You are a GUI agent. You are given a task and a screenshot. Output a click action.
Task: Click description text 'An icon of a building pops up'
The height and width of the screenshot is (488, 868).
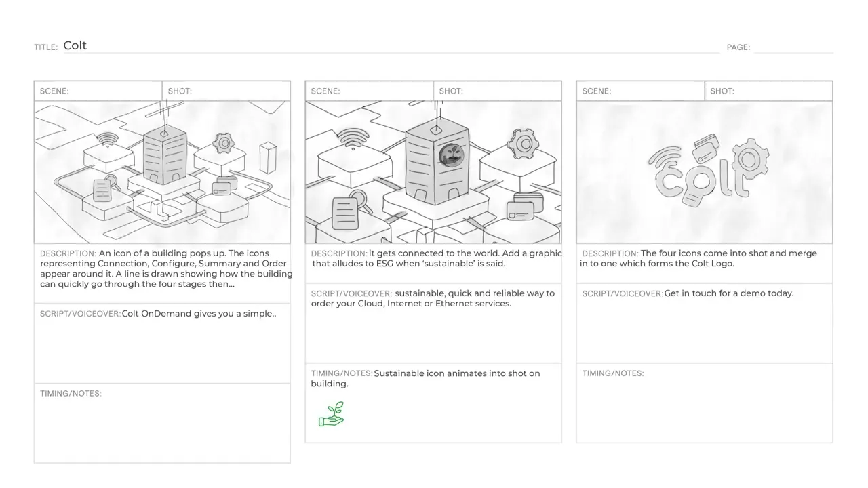pos(162,253)
